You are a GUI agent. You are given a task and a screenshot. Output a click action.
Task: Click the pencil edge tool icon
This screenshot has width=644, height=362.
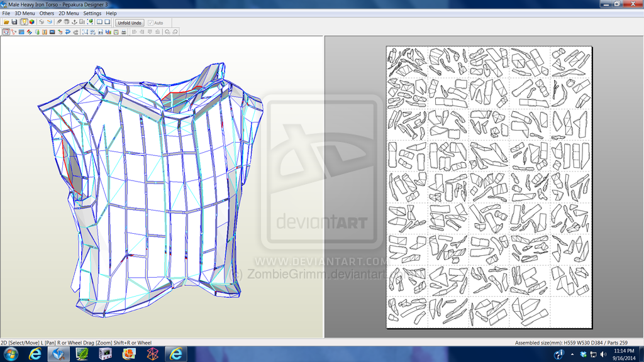(59, 22)
